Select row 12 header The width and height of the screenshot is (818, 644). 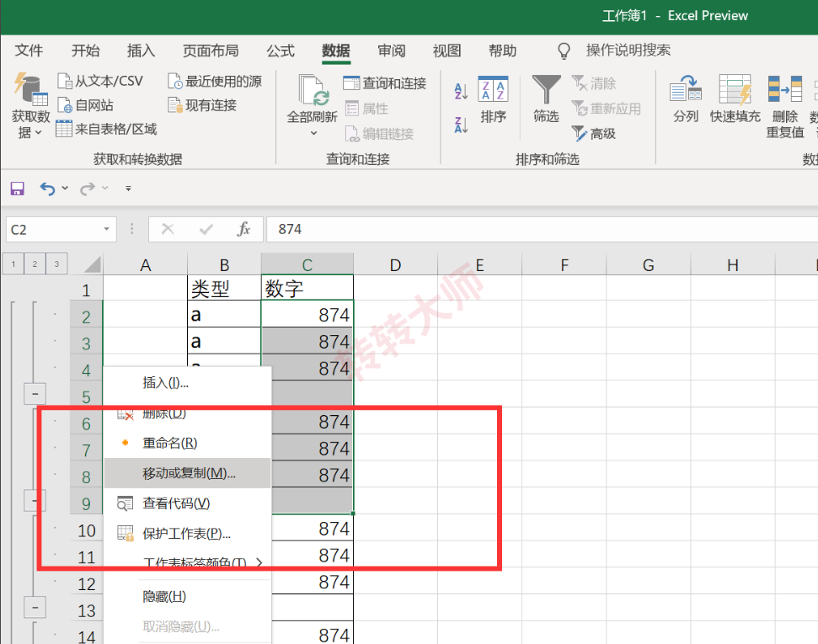(86, 583)
